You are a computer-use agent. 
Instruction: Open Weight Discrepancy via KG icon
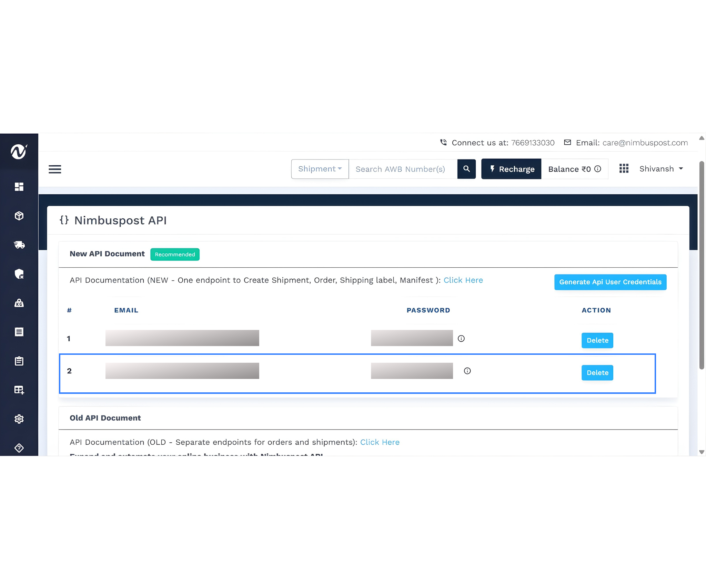(19, 303)
